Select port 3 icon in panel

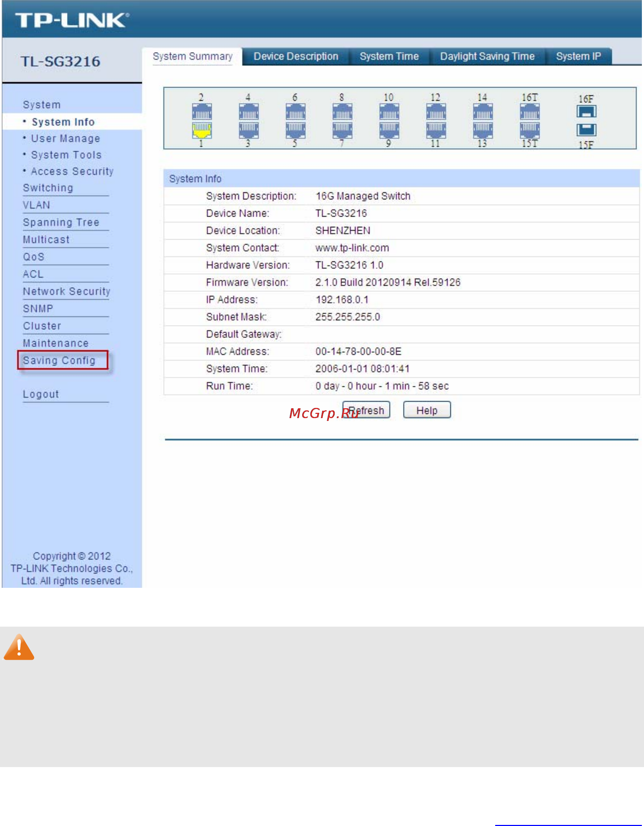point(249,131)
